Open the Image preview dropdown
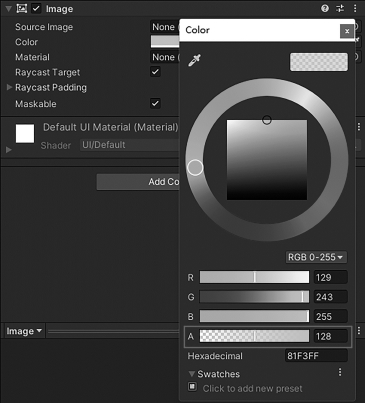The image size is (365, 403). point(24,331)
